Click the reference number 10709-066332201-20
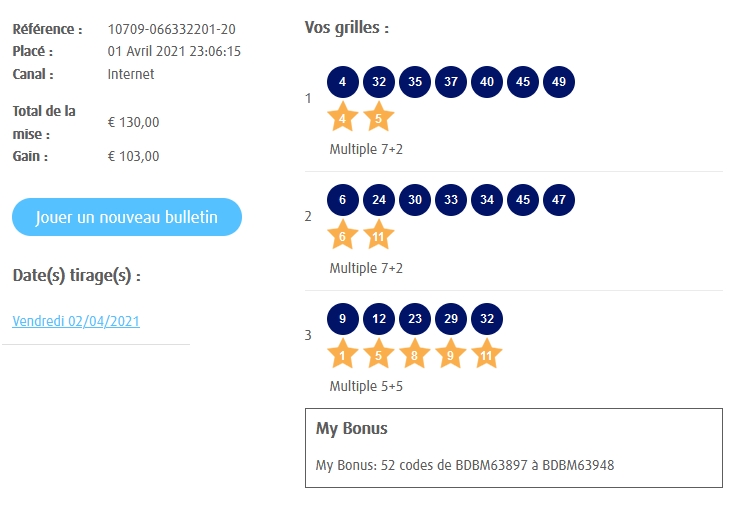The height and width of the screenshot is (521, 733). (172, 29)
